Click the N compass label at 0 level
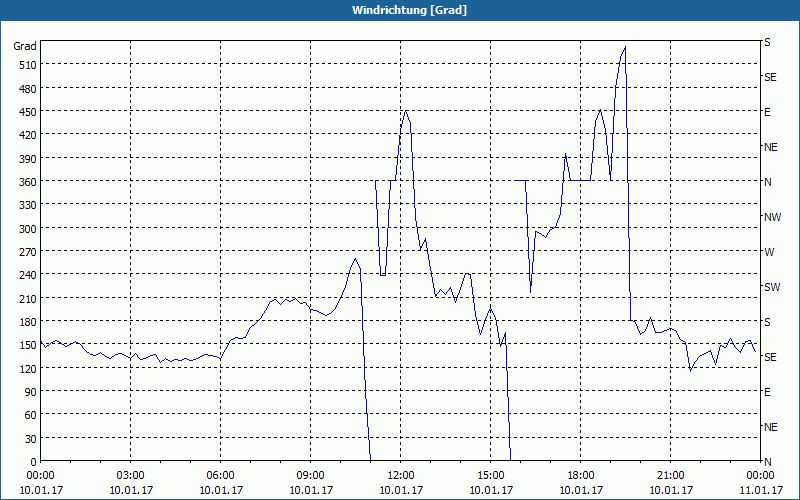The width and height of the screenshot is (800, 500). click(x=767, y=462)
